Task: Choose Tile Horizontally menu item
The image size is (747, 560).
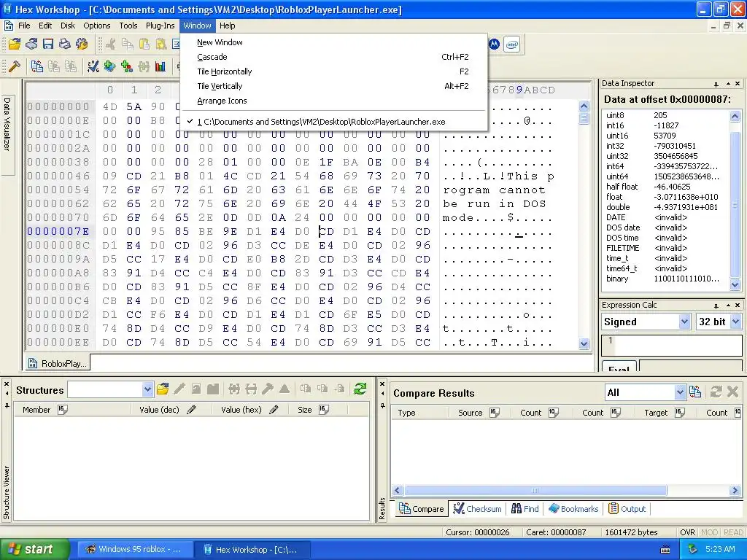Action: (x=333, y=71)
